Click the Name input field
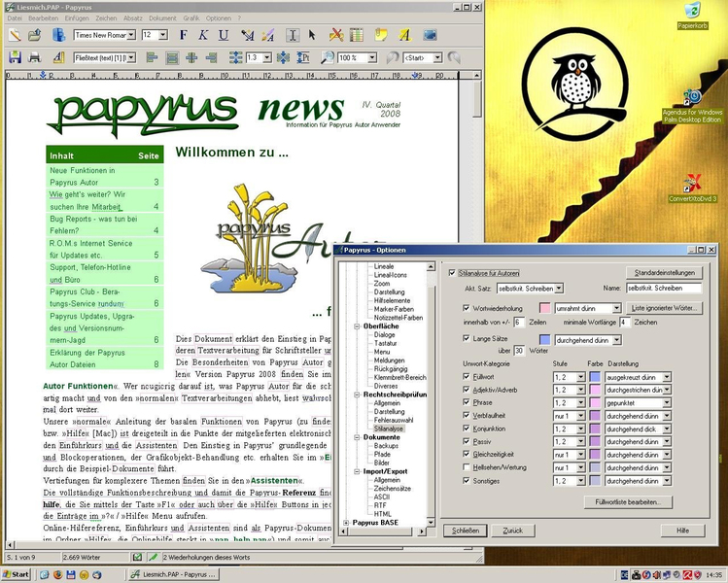This screenshot has height=583, width=728. [x=664, y=288]
